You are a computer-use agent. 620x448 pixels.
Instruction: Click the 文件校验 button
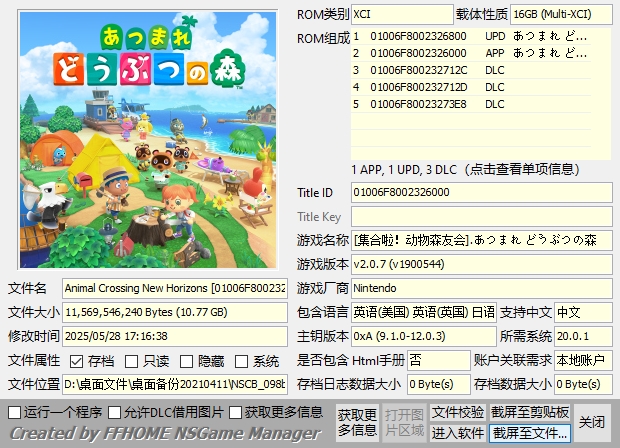pyautogui.click(x=458, y=412)
